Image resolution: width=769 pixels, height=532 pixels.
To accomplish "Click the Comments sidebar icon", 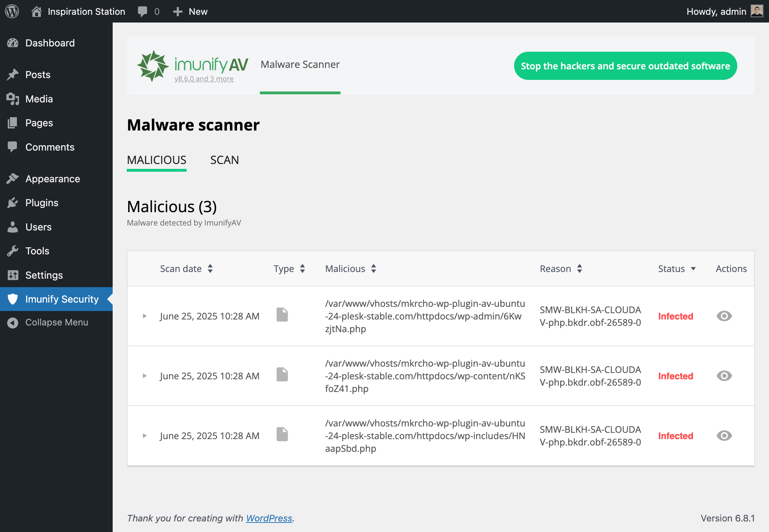I will pyautogui.click(x=13, y=147).
